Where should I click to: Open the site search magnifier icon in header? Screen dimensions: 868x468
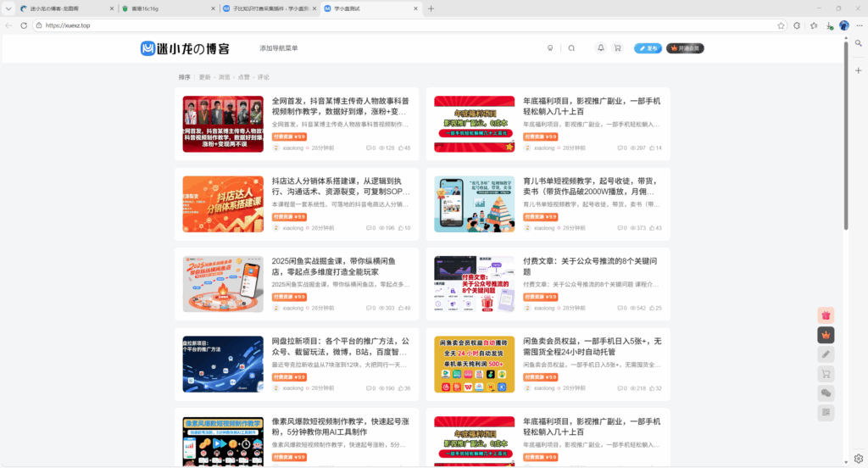571,48
